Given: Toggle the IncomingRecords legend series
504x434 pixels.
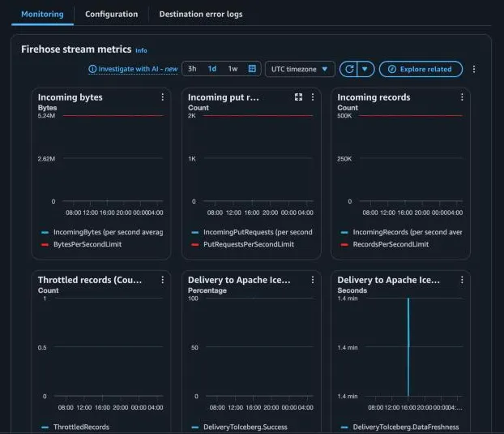Looking at the screenshot, I should pyautogui.click(x=401, y=232).
